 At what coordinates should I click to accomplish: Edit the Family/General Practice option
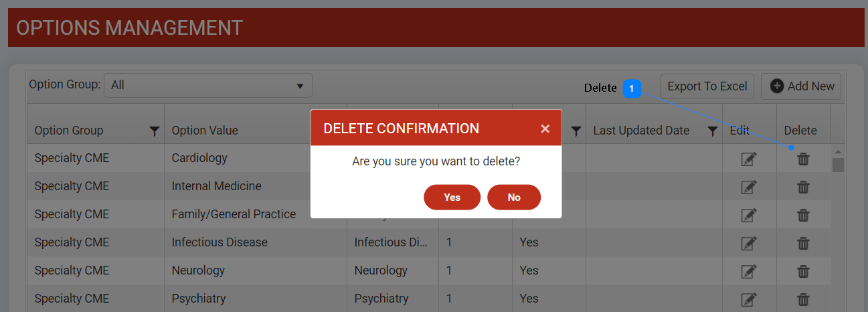749,215
